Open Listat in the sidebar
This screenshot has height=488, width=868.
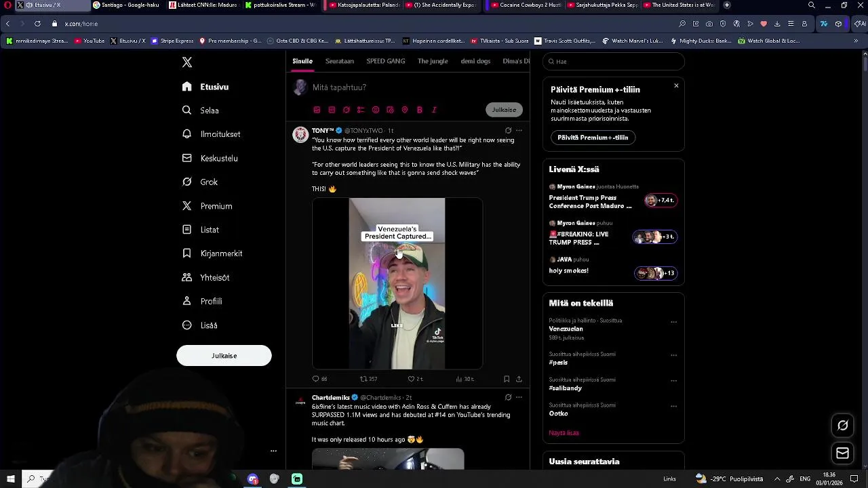click(201, 230)
